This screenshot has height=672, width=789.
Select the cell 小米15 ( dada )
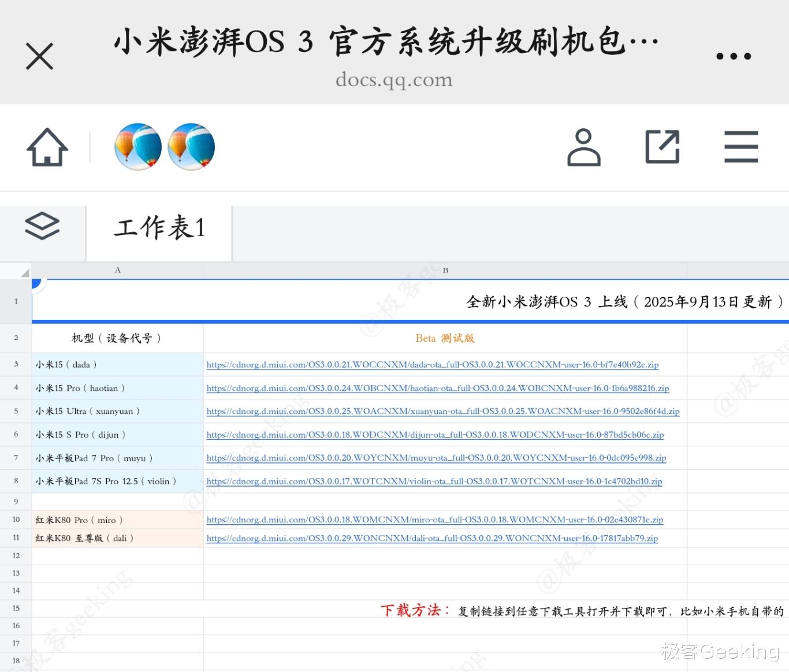pos(117,365)
